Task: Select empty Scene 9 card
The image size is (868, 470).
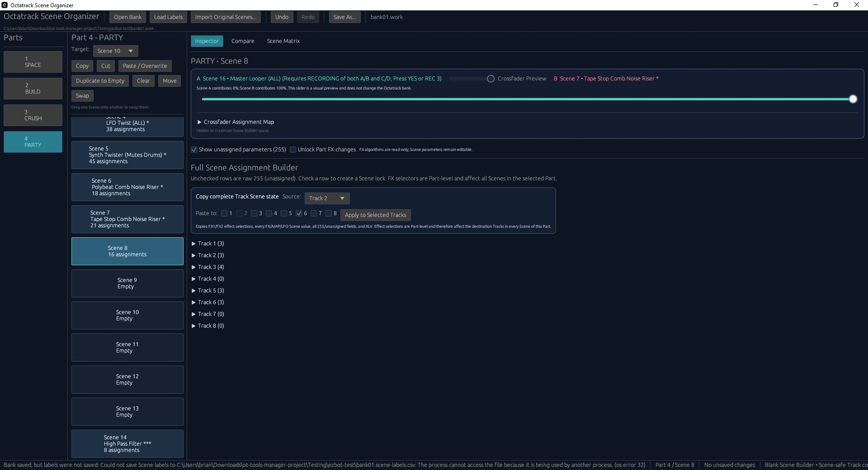Action: [x=127, y=283]
